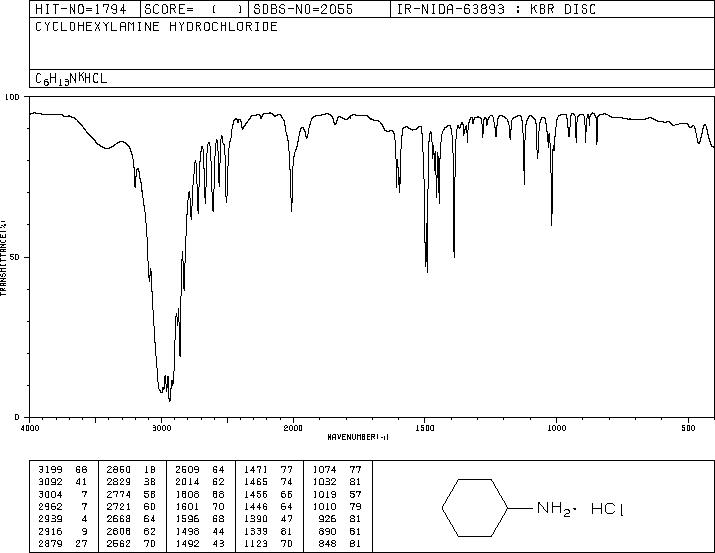
Task: Choose the 1601 peak table entry
Action: [200, 506]
